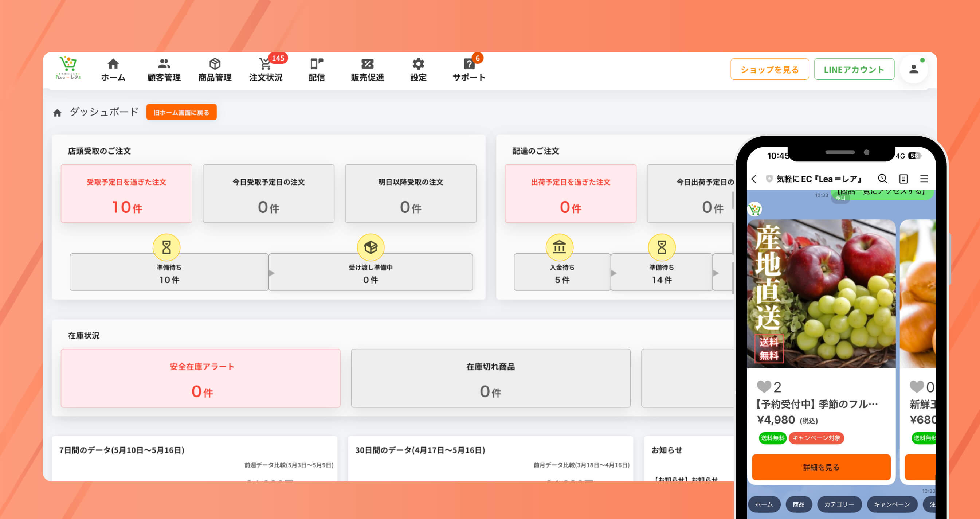Viewport: 980px width, 519px height.
Task: Click 準備待ち 10件 status box
Action: pyautogui.click(x=169, y=272)
